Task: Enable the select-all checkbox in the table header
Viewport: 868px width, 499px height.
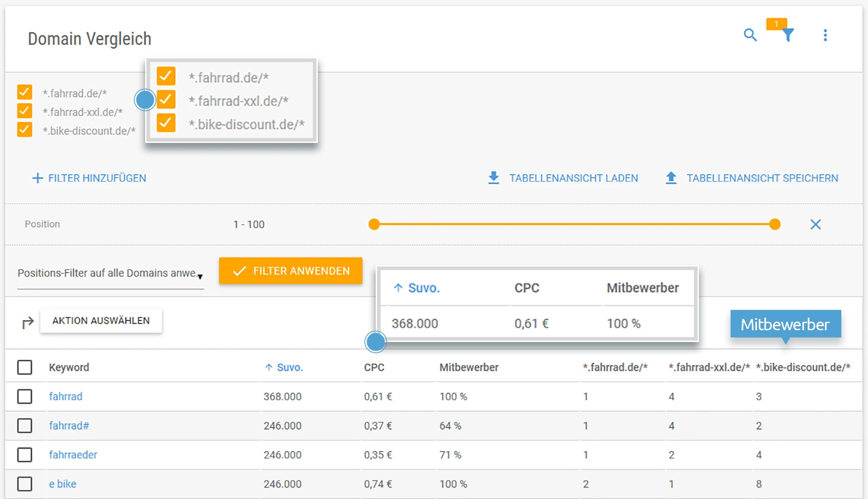Action: tap(25, 367)
